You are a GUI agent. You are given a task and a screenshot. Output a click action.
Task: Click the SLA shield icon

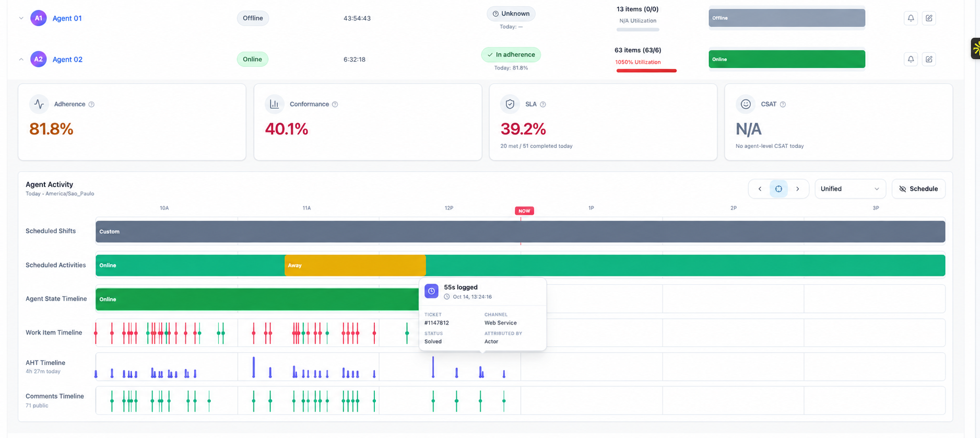pyautogui.click(x=510, y=104)
